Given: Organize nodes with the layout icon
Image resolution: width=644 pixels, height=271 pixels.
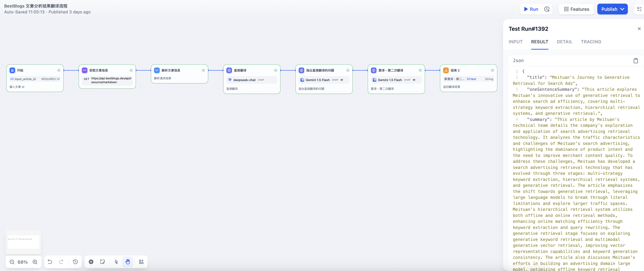Looking at the screenshot, I should [x=141, y=262].
